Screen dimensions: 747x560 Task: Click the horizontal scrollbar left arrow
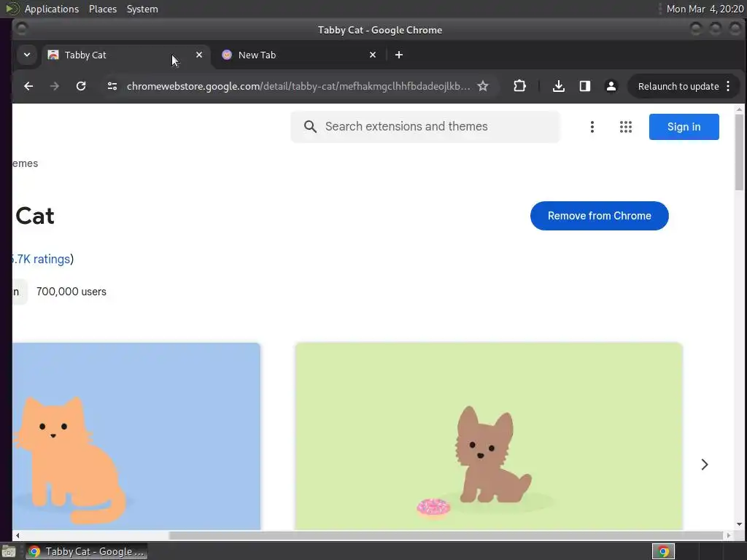click(18, 535)
